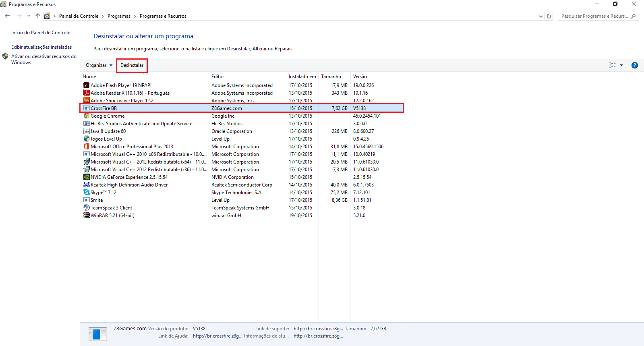Select the Smite program name
This screenshot has width=644, height=346.
click(x=97, y=200)
